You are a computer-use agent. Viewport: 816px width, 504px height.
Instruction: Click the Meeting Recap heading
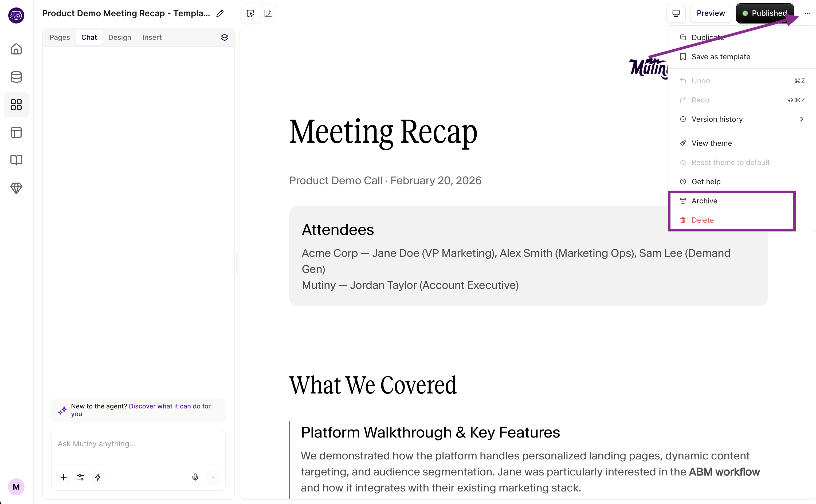click(383, 132)
